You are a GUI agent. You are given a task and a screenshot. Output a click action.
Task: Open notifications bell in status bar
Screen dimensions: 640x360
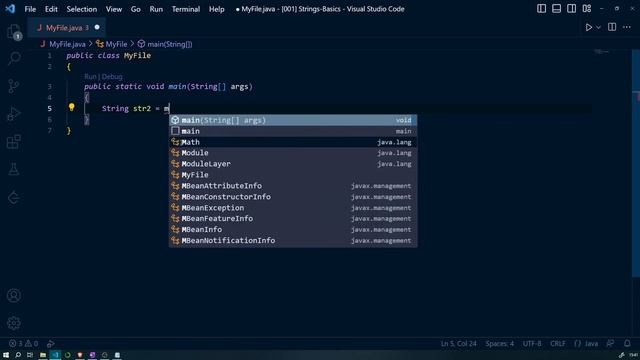pyautogui.click(x=627, y=344)
